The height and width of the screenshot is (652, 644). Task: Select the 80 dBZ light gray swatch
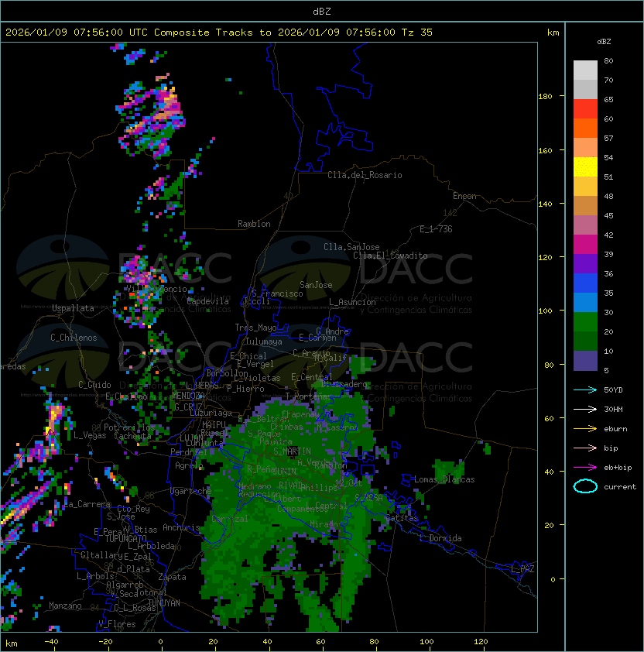pyautogui.click(x=585, y=70)
